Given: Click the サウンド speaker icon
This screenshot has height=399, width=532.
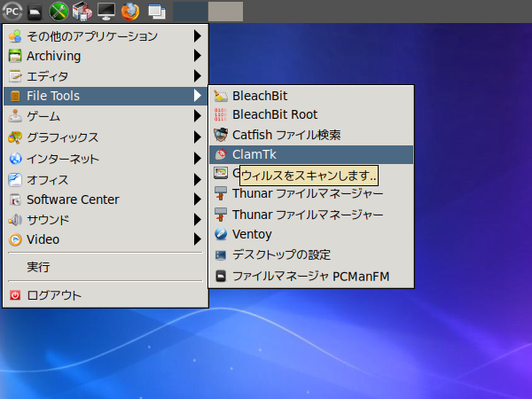Looking at the screenshot, I should click(15, 220).
